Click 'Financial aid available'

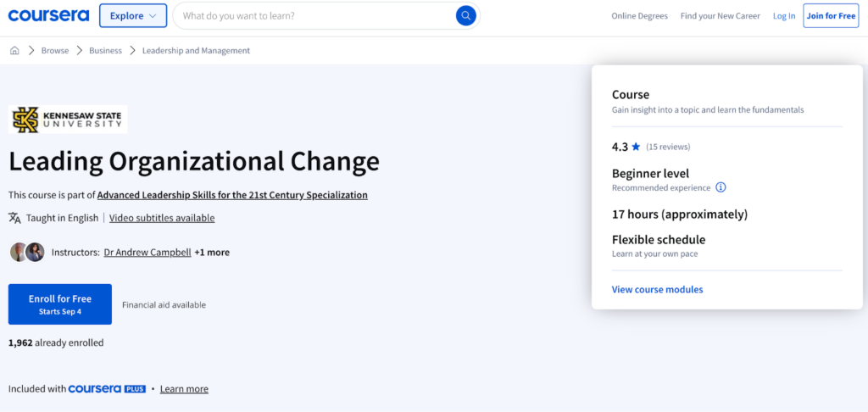[x=164, y=304]
